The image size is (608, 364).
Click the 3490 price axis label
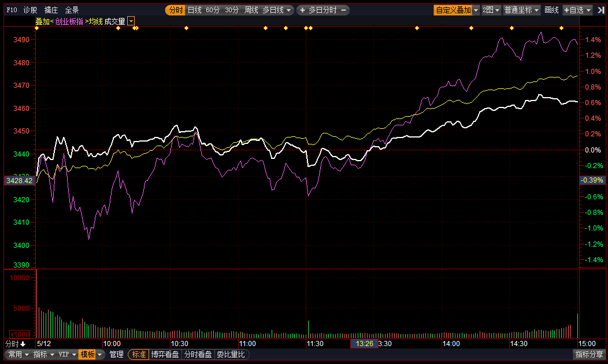point(21,39)
